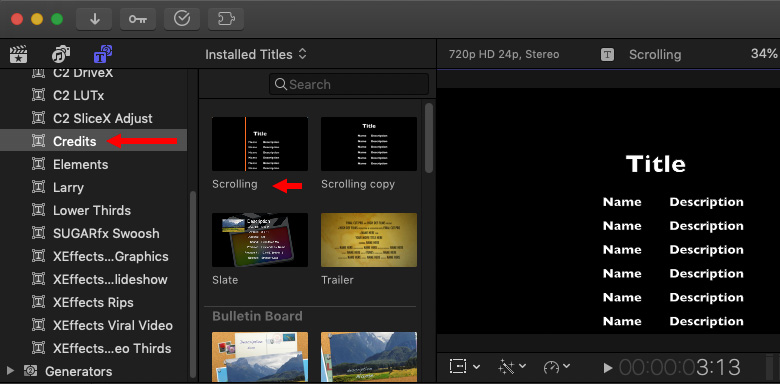The width and height of the screenshot is (780, 384).
Task: Select the Scrolling copy title thumbnail
Action: tap(369, 144)
